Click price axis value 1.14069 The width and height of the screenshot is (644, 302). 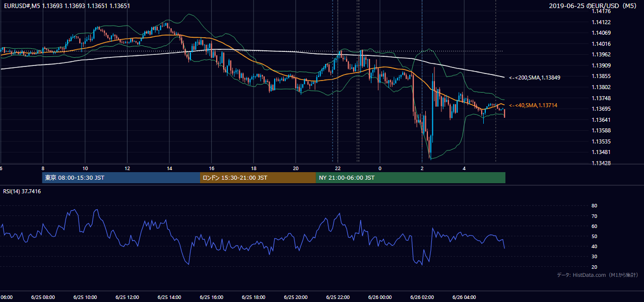(x=601, y=33)
